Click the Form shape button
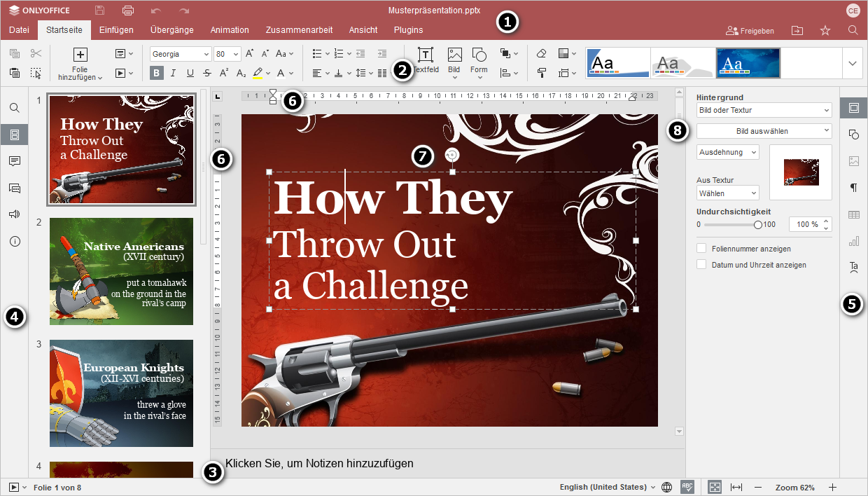The image size is (868, 496). [x=479, y=62]
